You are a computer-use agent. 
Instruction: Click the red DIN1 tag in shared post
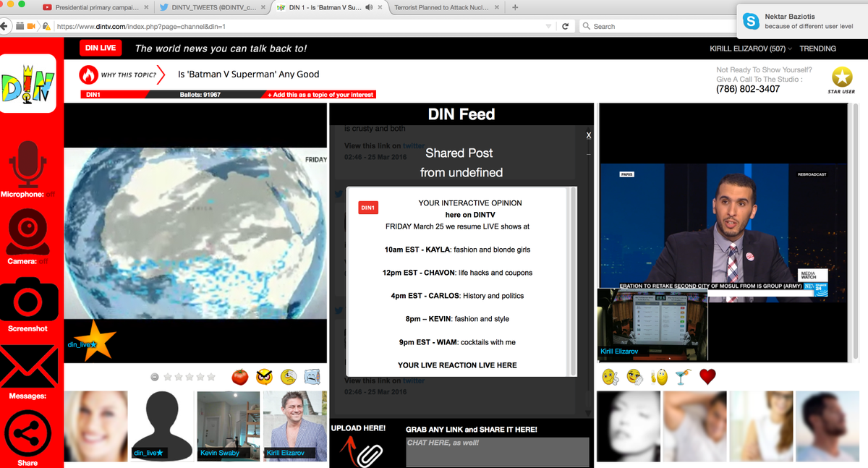[x=368, y=208]
